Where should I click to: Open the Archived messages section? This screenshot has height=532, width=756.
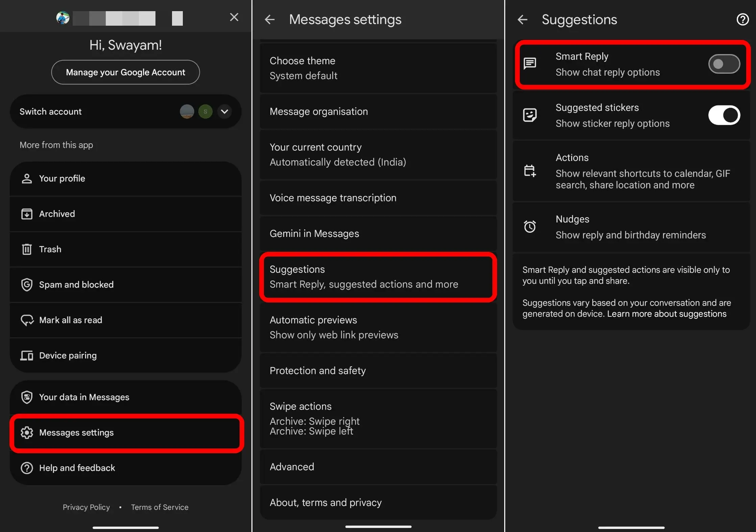(x=57, y=214)
